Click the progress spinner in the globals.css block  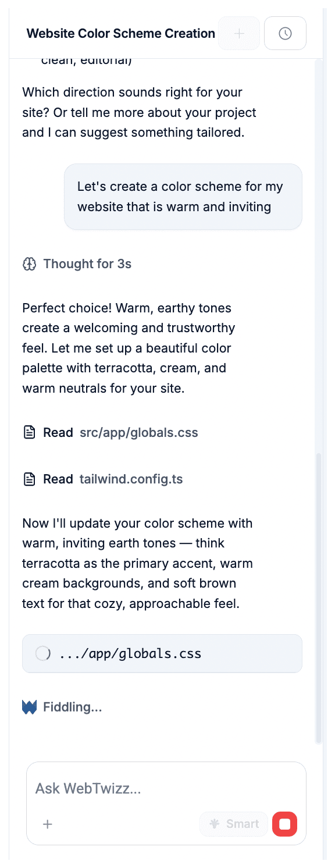point(42,653)
